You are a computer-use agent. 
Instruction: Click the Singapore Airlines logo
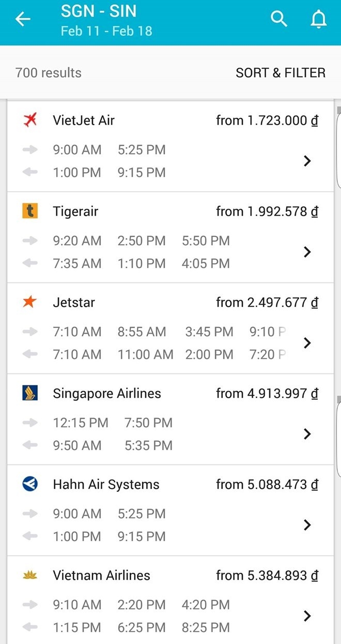pyautogui.click(x=30, y=393)
